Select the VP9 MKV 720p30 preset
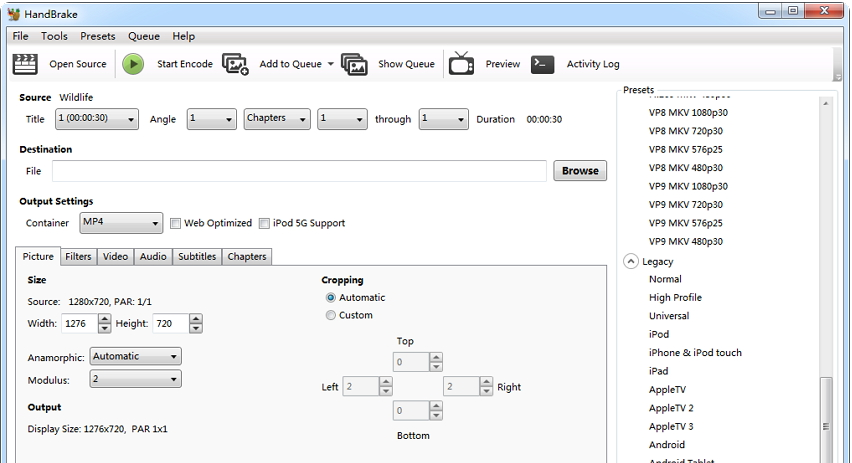The height and width of the screenshot is (463, 852). tap(686, 204)
